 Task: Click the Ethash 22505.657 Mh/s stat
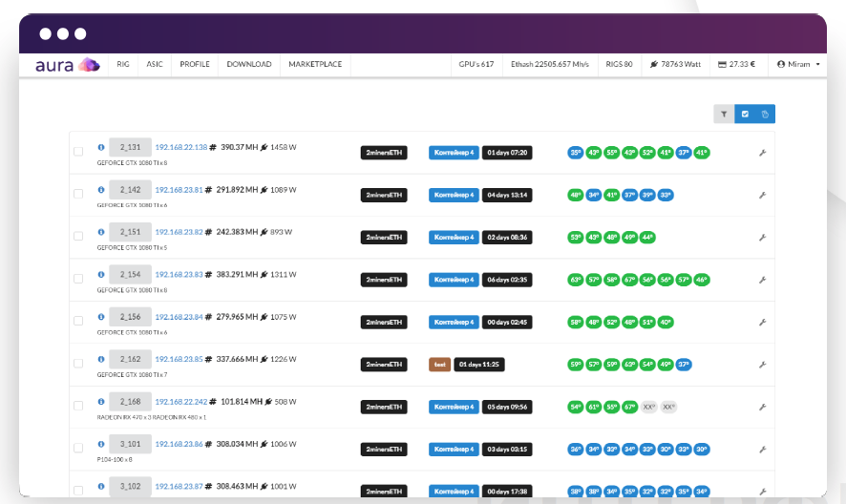click(x=550, y=64)
